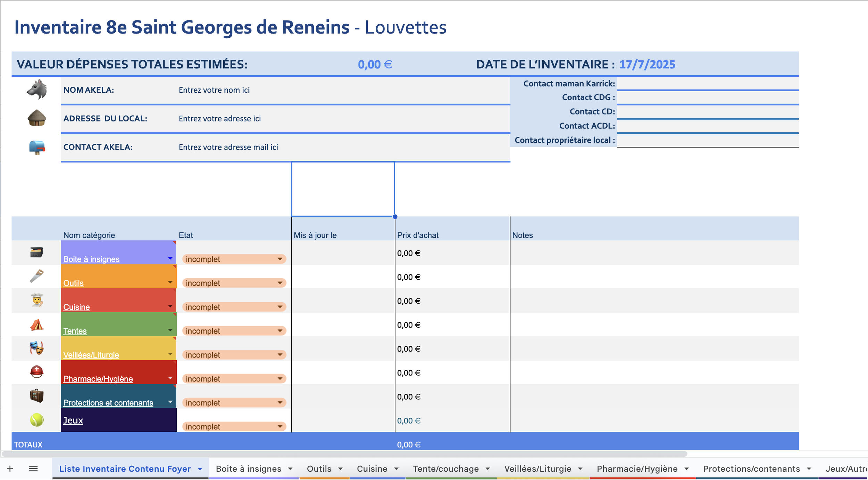Click the suitcase icon for Protections et contenants
The image size is (868, 480).
tap(37, 396)
